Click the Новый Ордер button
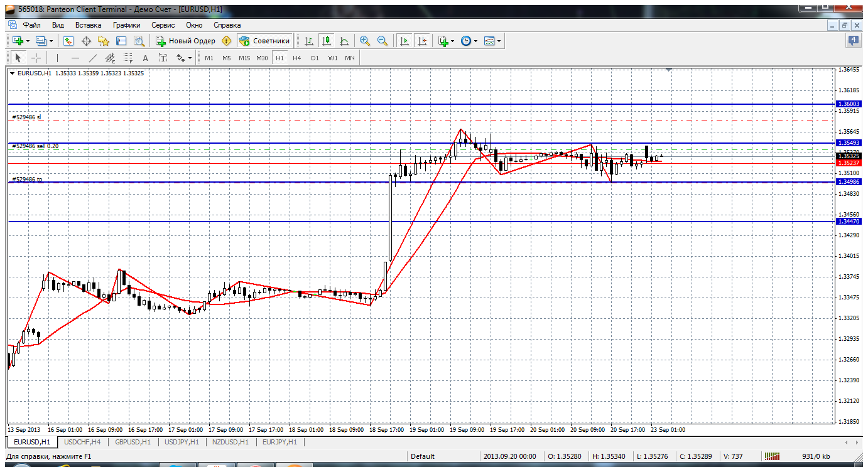868x467 pixels. [x=186, y=41]
